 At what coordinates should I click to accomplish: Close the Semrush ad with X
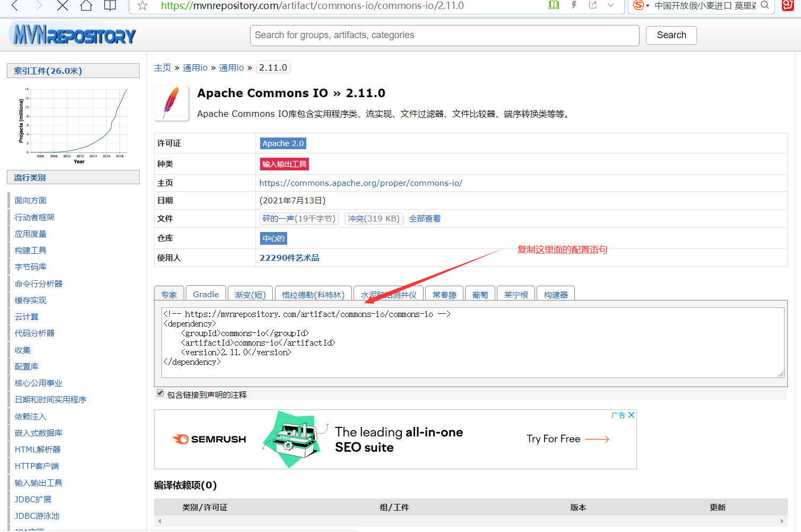pos(631,415)
